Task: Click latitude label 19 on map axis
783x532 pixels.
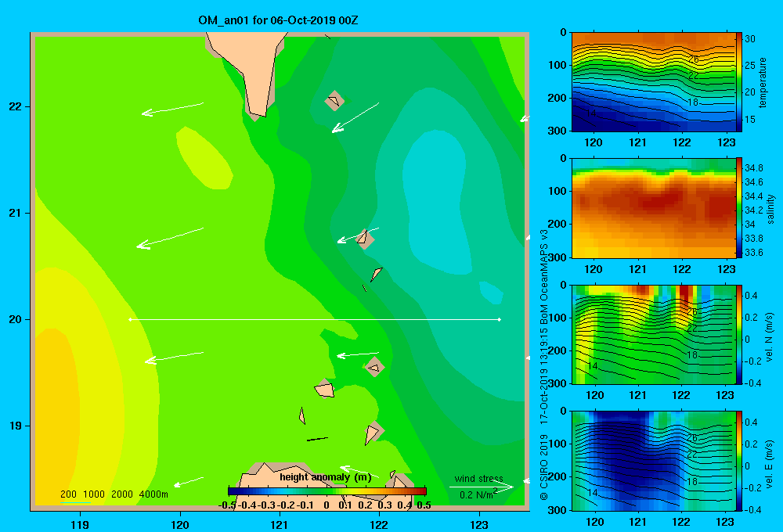Action: (16, 426)
